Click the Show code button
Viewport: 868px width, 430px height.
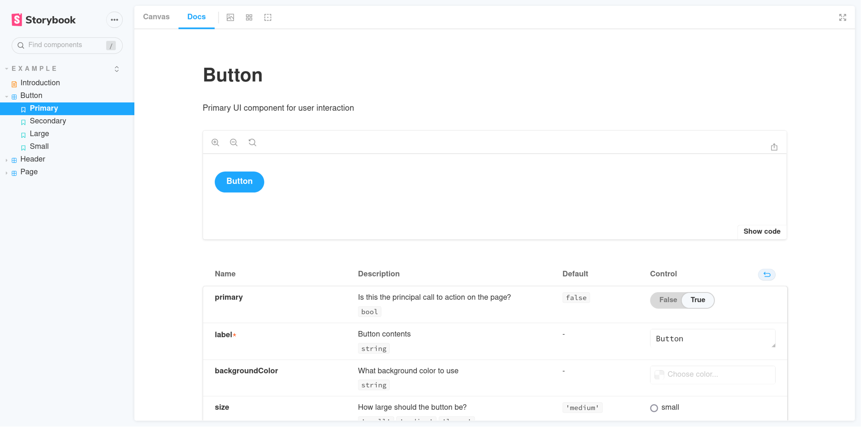point(762,231)
